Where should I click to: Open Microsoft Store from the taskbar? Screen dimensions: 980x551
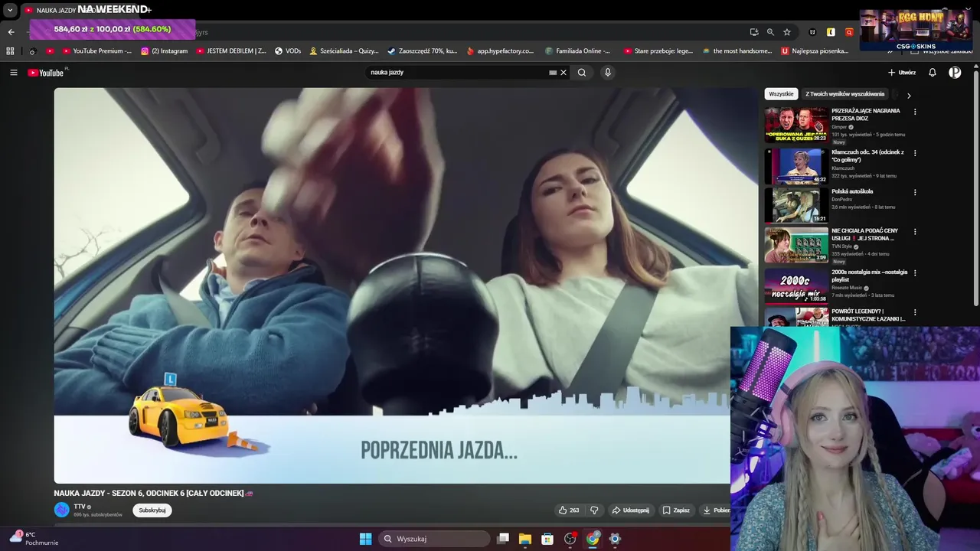pyautogui.click(x=547, y=539)
